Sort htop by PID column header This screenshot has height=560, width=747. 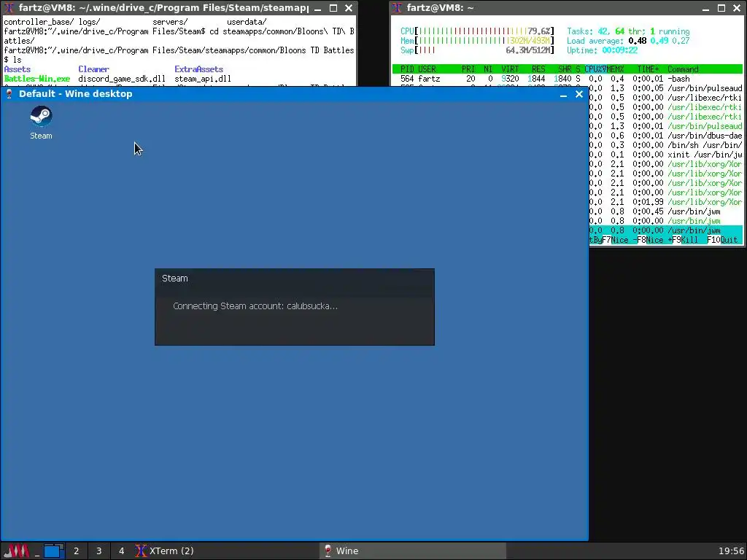pyautogui.click(x=407, y=69)
